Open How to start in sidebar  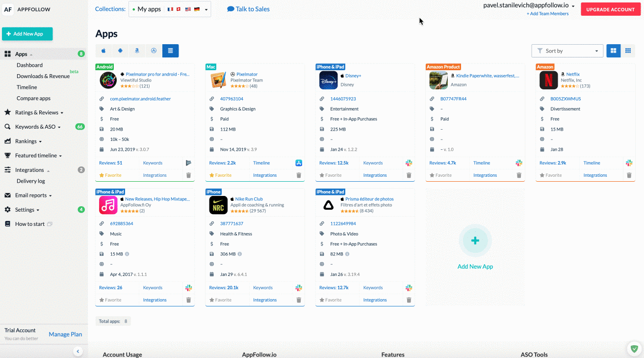point(29,224)
